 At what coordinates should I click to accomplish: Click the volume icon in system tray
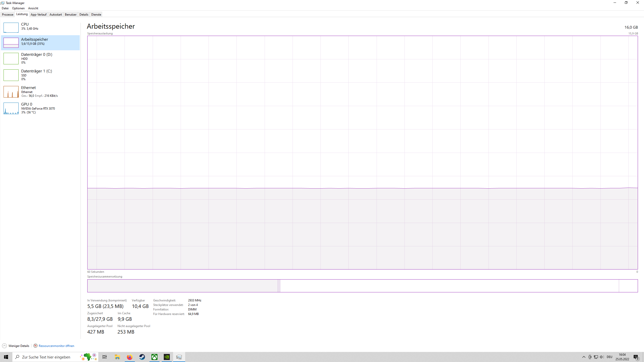pyautogui.click(x=602, y=357)
